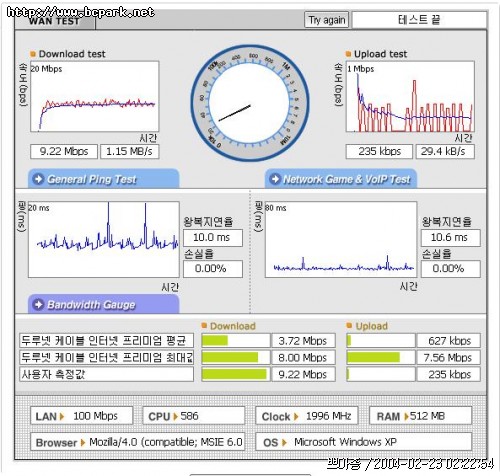Viewport: 500px width, 476px height.
Task: Click the orange arrow after CPU label
Action: coord(175,416)
